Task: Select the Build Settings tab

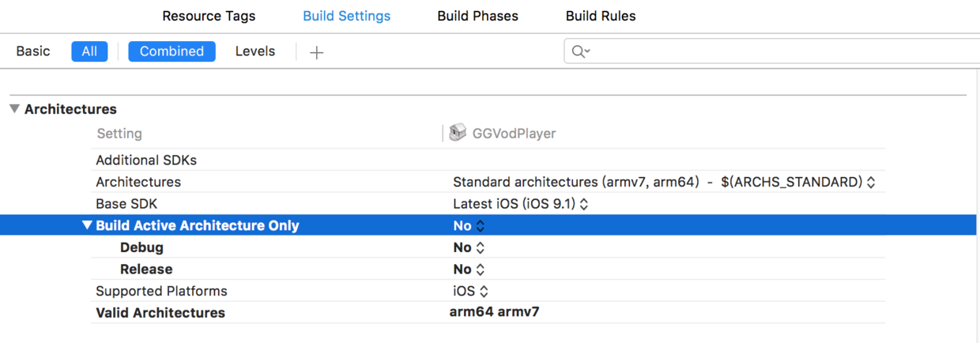Action: 347,16
